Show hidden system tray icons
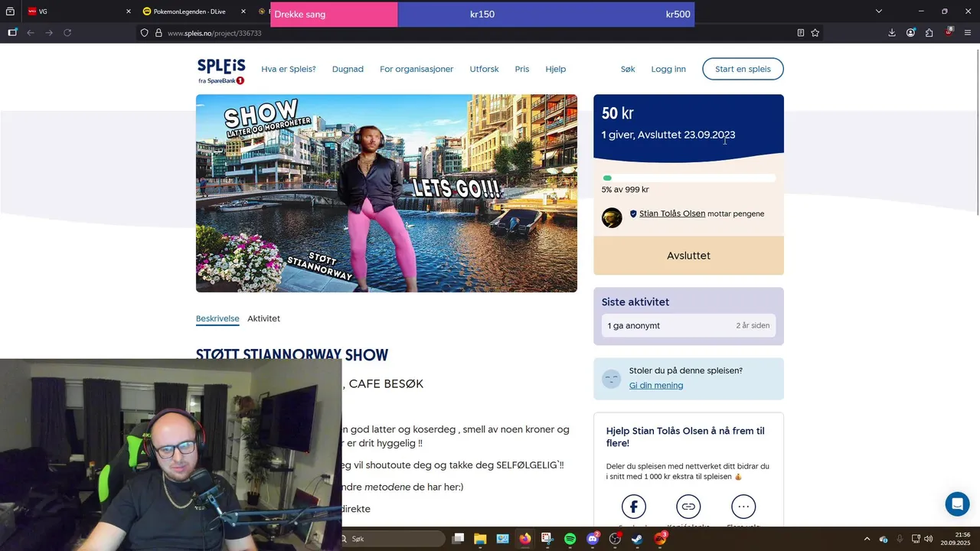This screenshot has width=980, height=551. coord(867,539)
